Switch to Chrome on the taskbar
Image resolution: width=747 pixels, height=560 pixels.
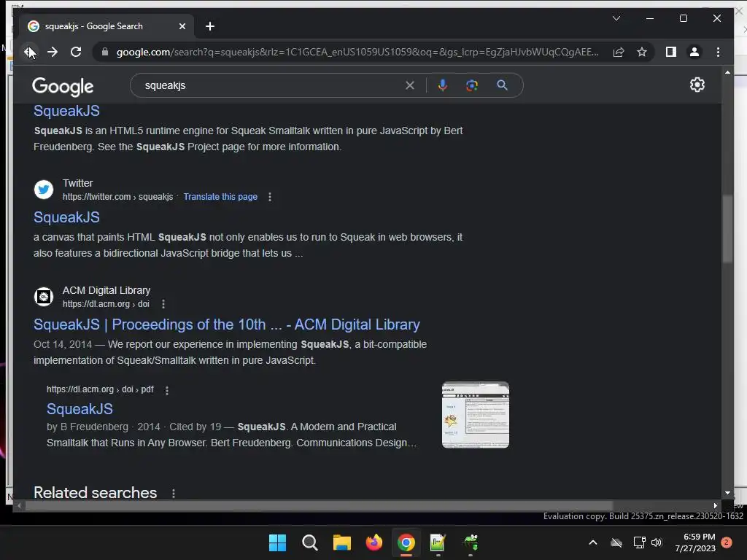406,542
